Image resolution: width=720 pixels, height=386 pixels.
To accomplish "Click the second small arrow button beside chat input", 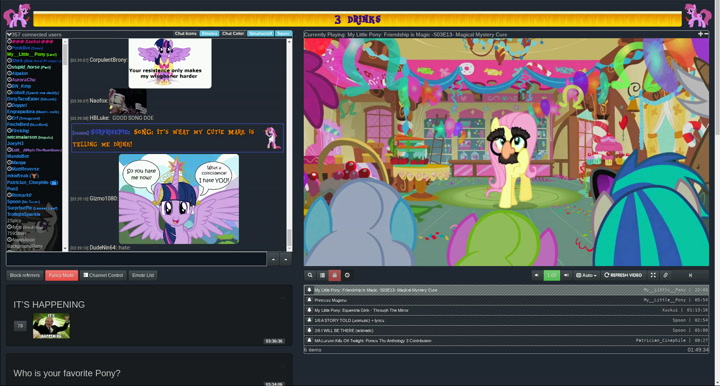I will coord(286,259).
